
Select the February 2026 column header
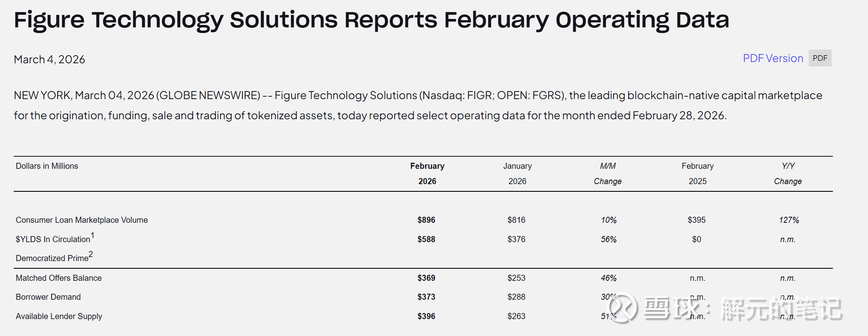(427, 173)
